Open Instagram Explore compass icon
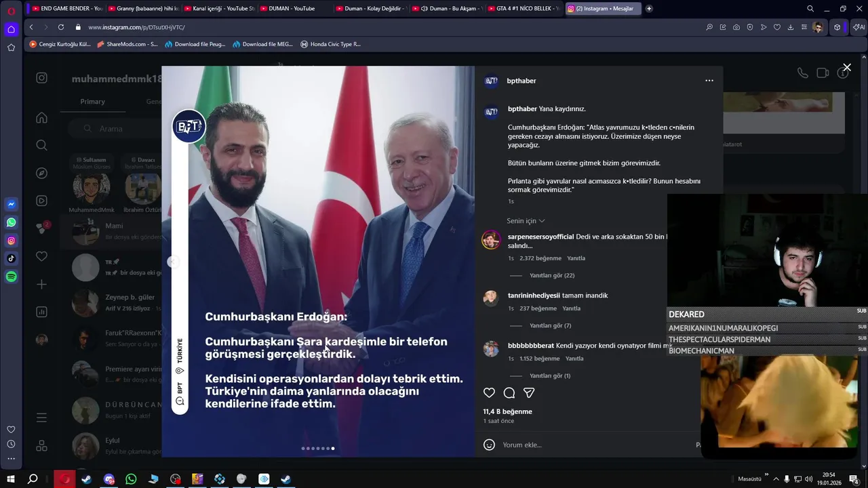This screenshot has height=488, width=868. tap(41, 173)
